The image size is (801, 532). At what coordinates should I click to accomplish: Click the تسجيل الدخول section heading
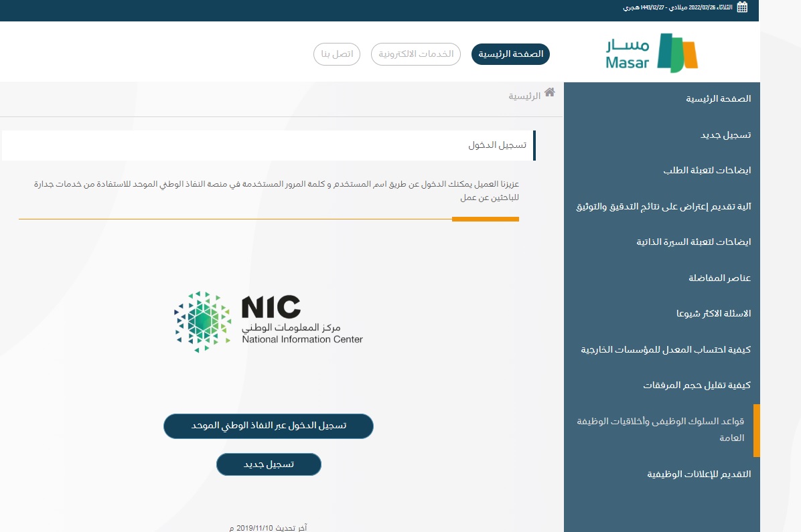[x=497, y=145]
